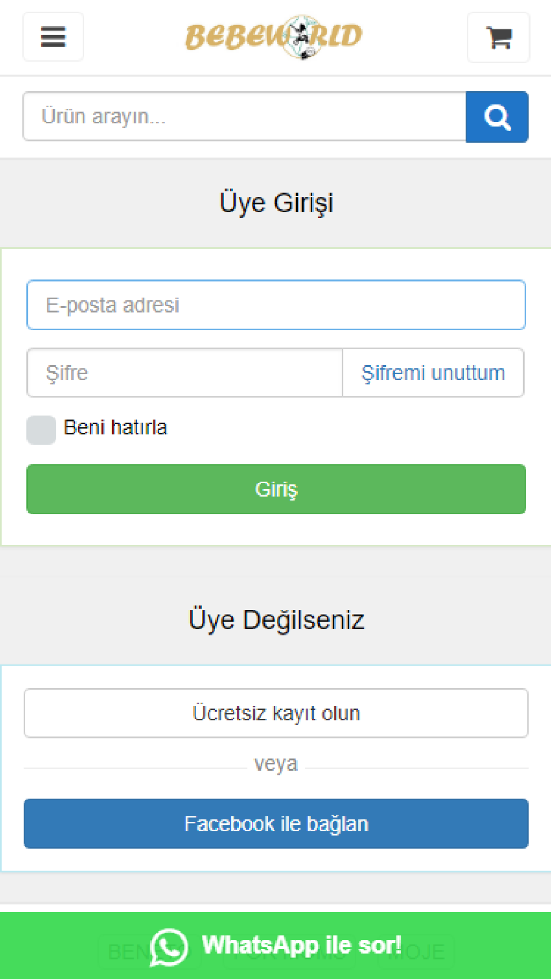Click into the E-posta adresi field
The width and height of the screenshot is (551, 980).
[276, 305]
